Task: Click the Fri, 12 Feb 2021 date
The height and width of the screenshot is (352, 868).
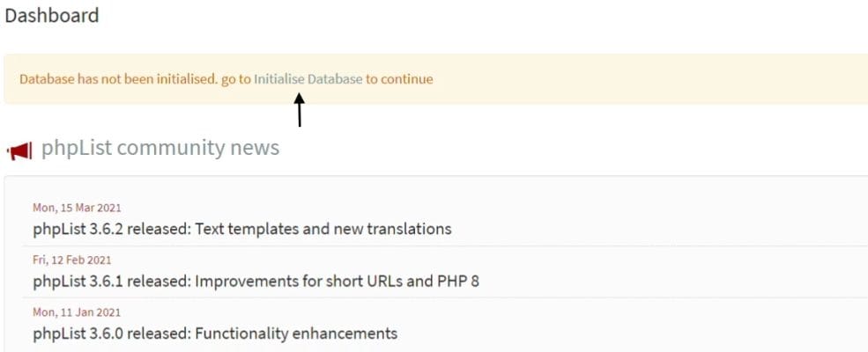Action: pyautogui.click(x=72, y=260)
